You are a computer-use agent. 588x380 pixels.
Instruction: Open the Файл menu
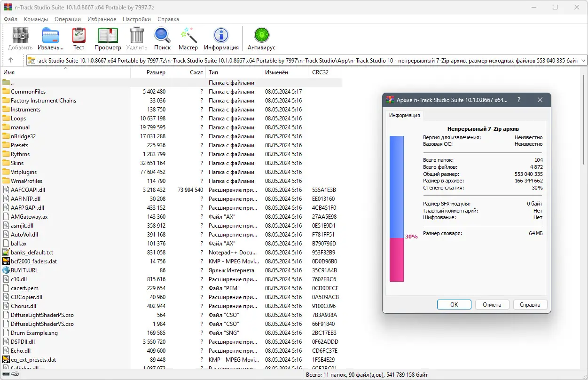point(10,19)
